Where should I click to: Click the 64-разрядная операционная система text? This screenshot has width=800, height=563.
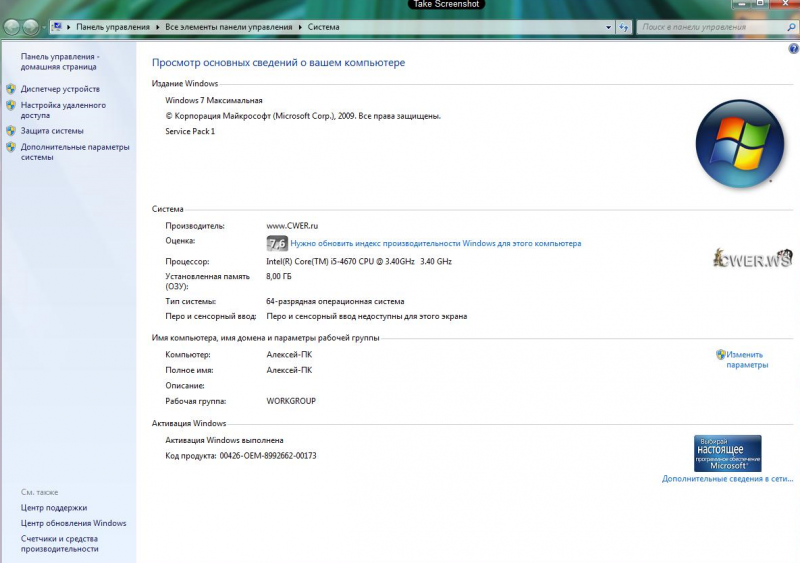[335, 301]
